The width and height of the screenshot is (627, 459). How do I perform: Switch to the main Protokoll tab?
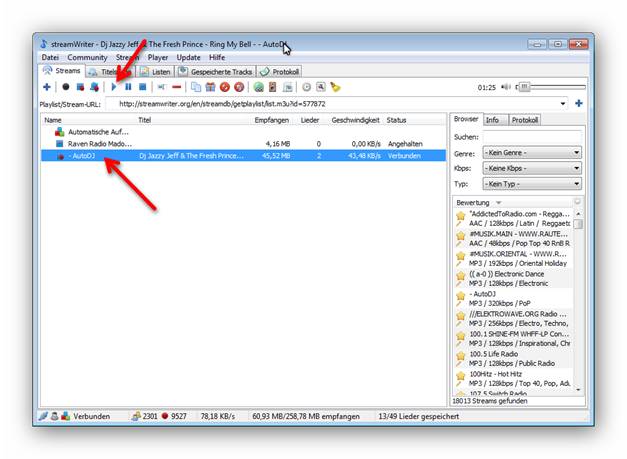click(280, 72)
